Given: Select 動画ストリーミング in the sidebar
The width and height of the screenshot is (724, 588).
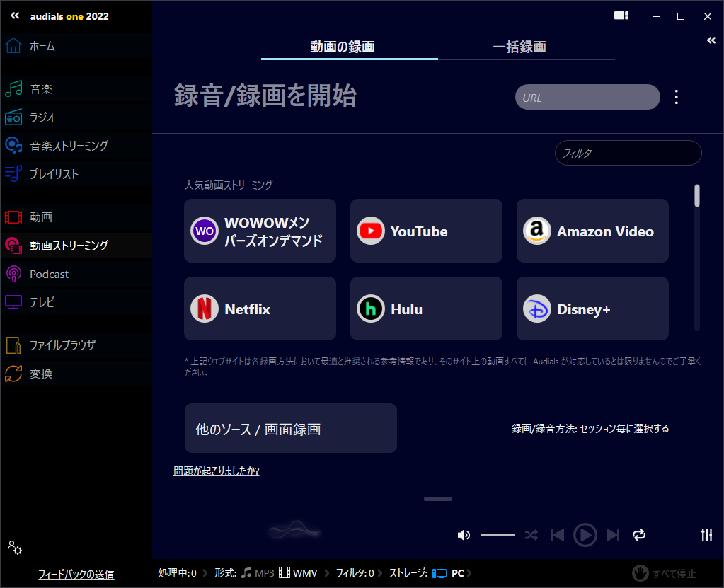Looking at the screenshot, I should 76,245.
